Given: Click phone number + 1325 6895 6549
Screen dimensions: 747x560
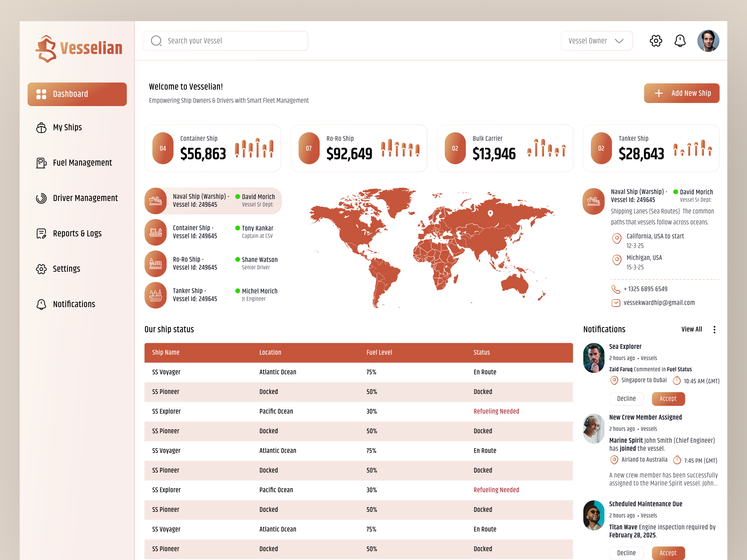Looking at the screenshot, I should pos(645,289).
